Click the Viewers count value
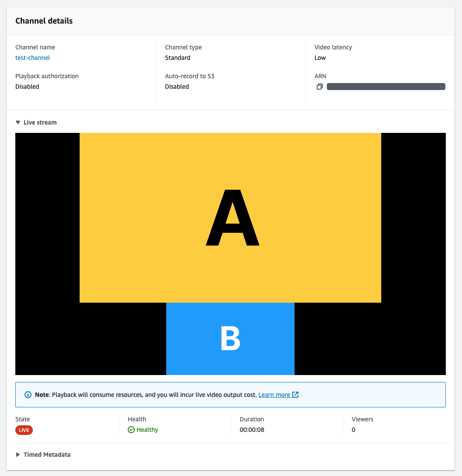The width and height of the screenshot is (462, 476). [x=353, y=430]
